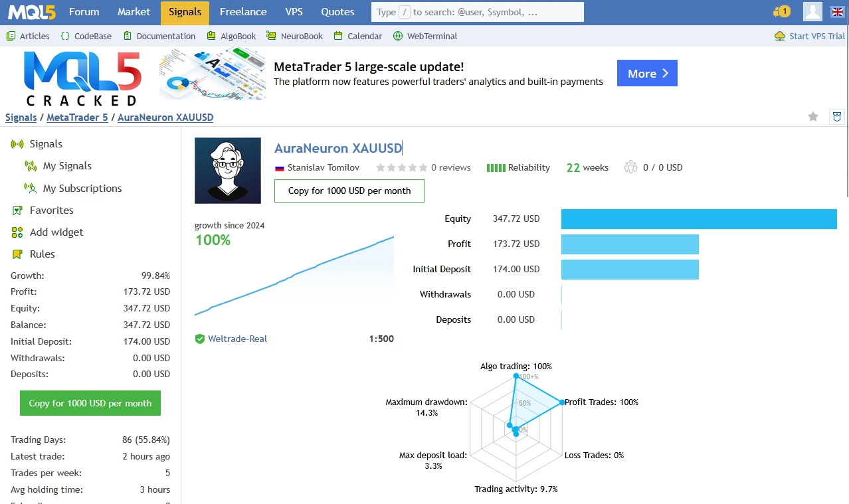The image size is (849, 504).
Task: Open the AuraNeuron XAUUSD signal title
Action: [338, 147]
